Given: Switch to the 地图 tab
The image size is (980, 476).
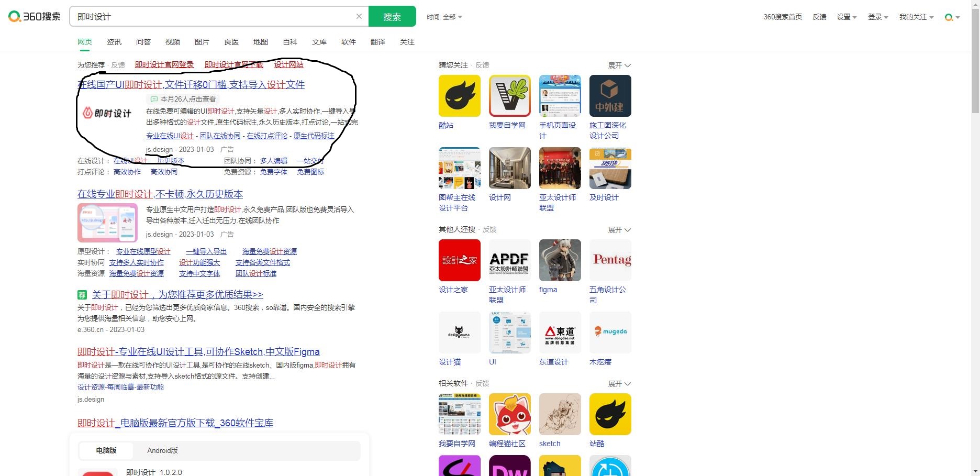Looking at the screenshot, I should point(261,42).
